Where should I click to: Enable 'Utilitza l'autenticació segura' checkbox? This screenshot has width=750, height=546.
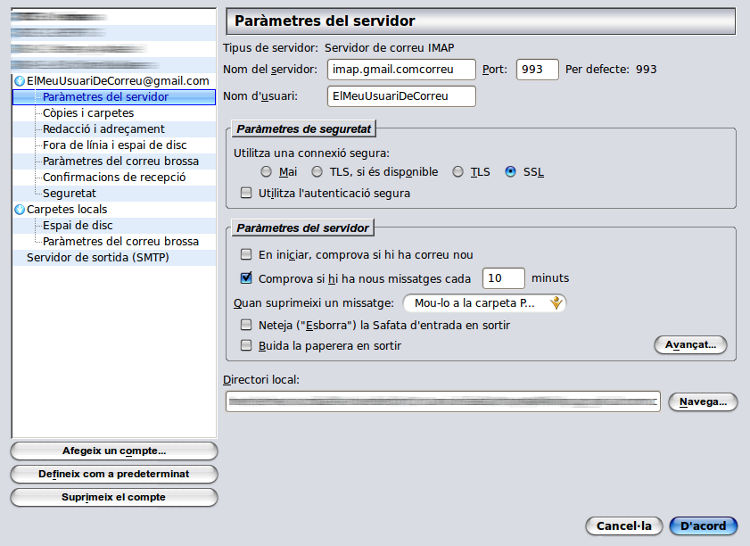point(247,193)
